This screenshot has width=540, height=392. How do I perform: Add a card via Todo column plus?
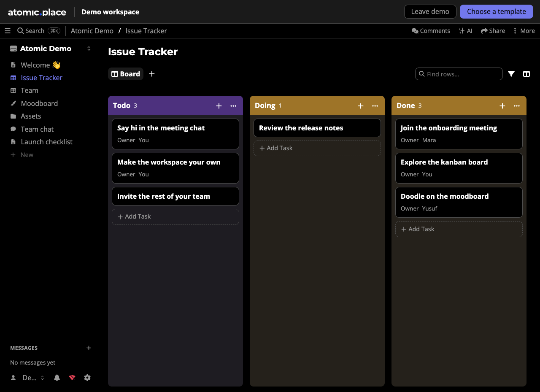219,106
